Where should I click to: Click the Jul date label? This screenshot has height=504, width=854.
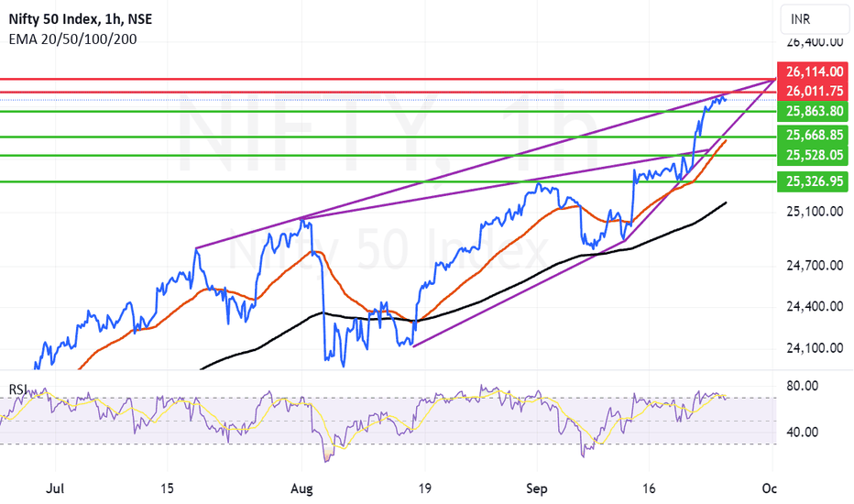click(x=55, y=488)
